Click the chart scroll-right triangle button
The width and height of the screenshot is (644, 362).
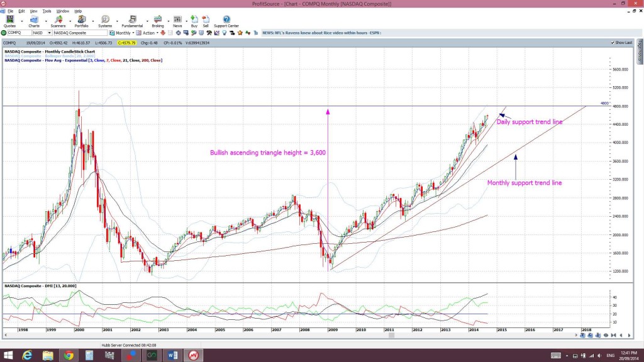[x=629, y=336]
